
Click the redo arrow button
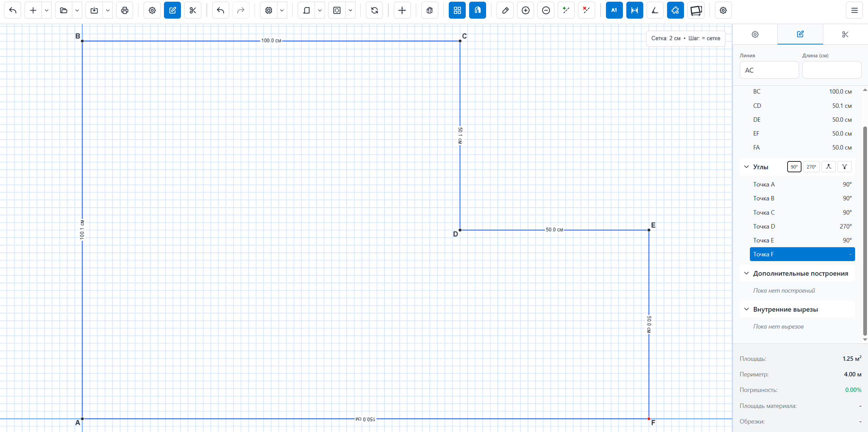pyautogui.click(x=241, y=10)
